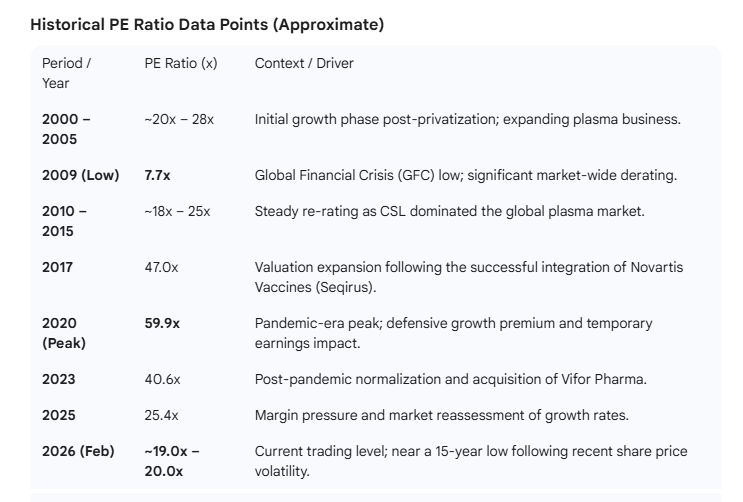Image resolution: width=743 pixels, height=502 pixels.
Task: Select the 'Period / Year' column header
Action: coord(66,73)
